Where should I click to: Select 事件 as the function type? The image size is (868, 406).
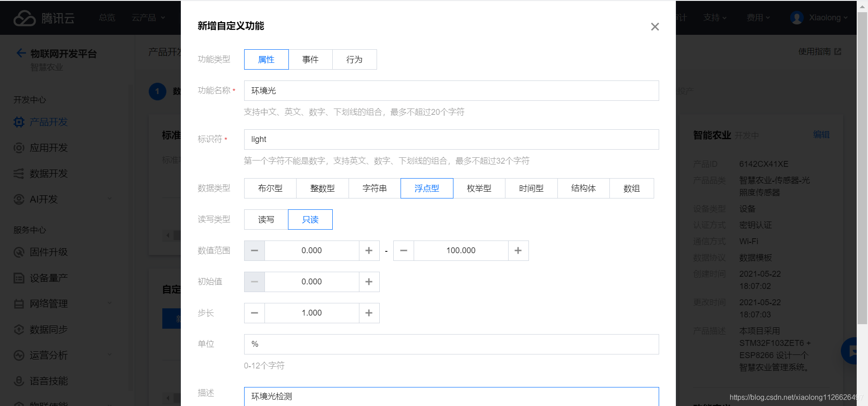pos(311,60)
